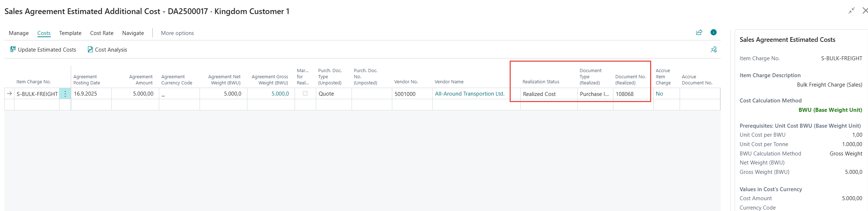Click the Agreement Posting Date field
868x211 pixels.
point(91,94)
